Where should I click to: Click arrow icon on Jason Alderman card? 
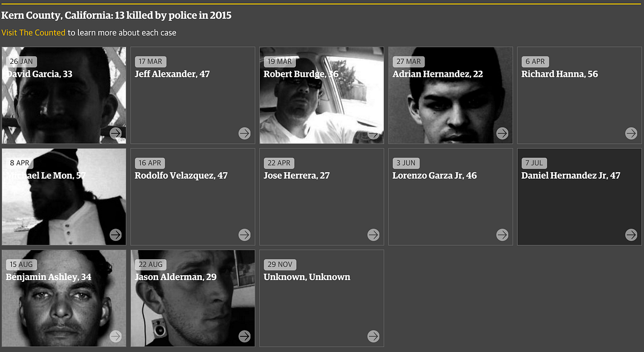[x=244, y=336]
